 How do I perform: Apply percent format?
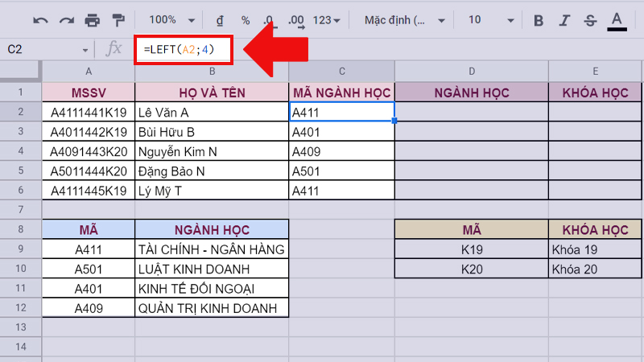(246, 19)
